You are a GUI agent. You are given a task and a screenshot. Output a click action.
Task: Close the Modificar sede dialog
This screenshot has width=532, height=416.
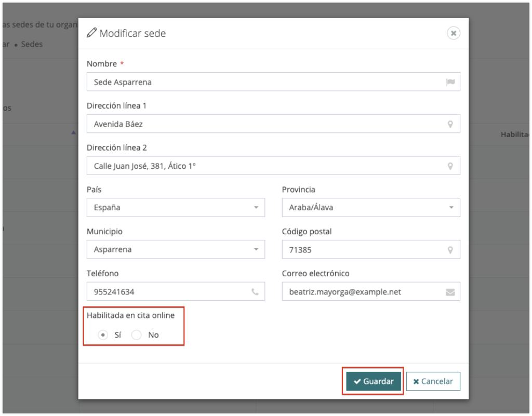[x=454, y=33]
